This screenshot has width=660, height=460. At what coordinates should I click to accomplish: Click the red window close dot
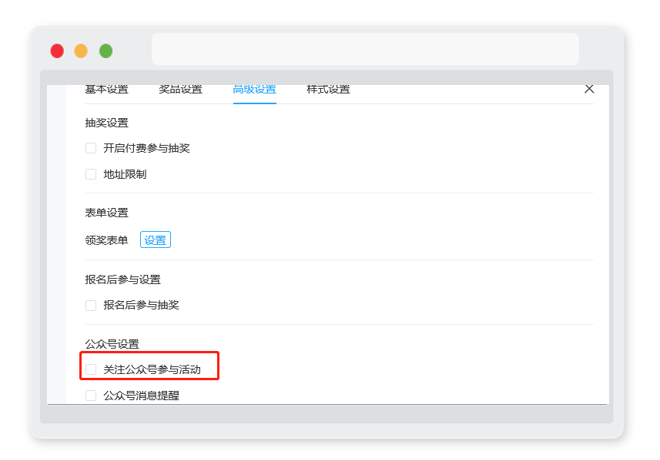click(x=57, y=51)
